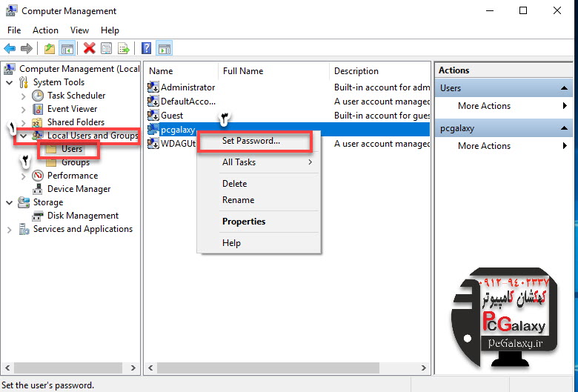Click the Up one level folder icon
Screen dimensions: 578x392
tap(49, 48)
